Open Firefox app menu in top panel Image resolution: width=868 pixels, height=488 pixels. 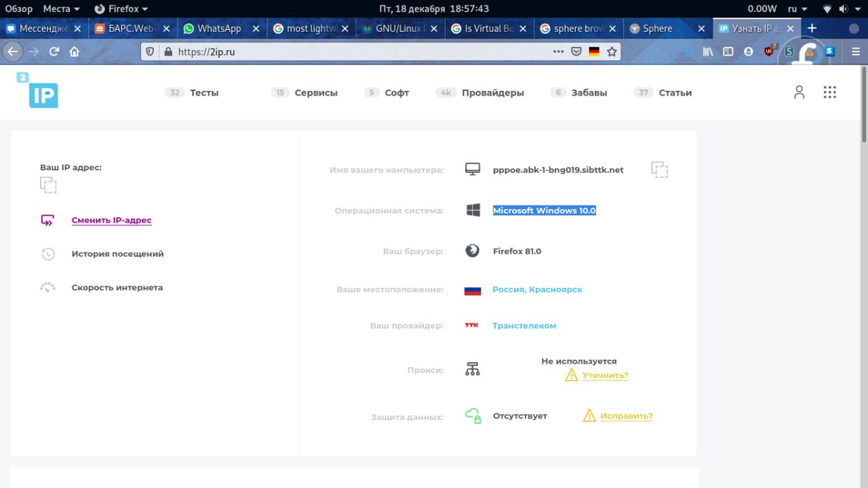point(121,9)
